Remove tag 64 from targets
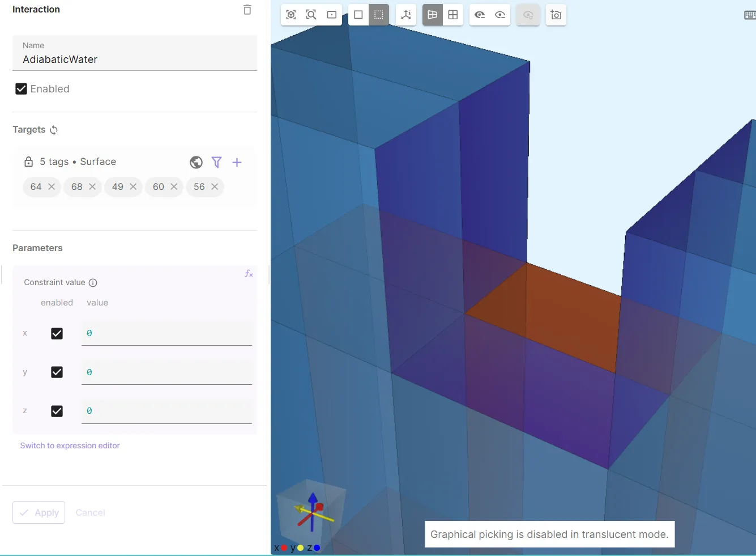The image size is (756, 556). pos(52,186)
